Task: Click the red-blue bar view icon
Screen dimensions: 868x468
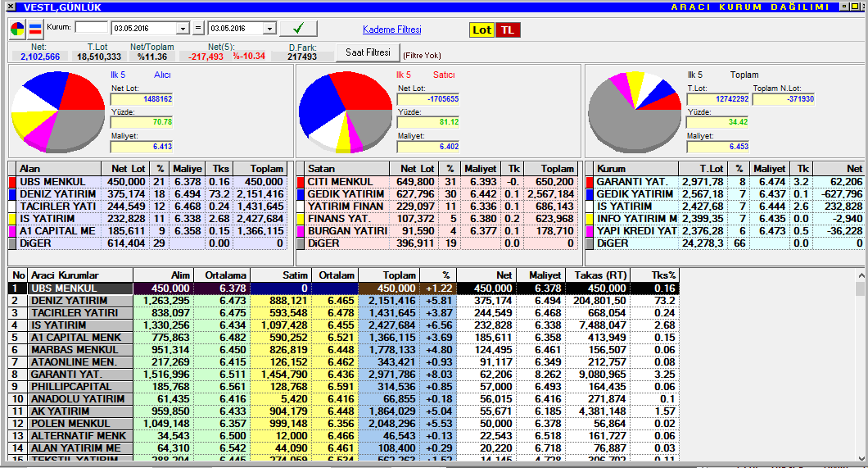Action: point(35,30)
